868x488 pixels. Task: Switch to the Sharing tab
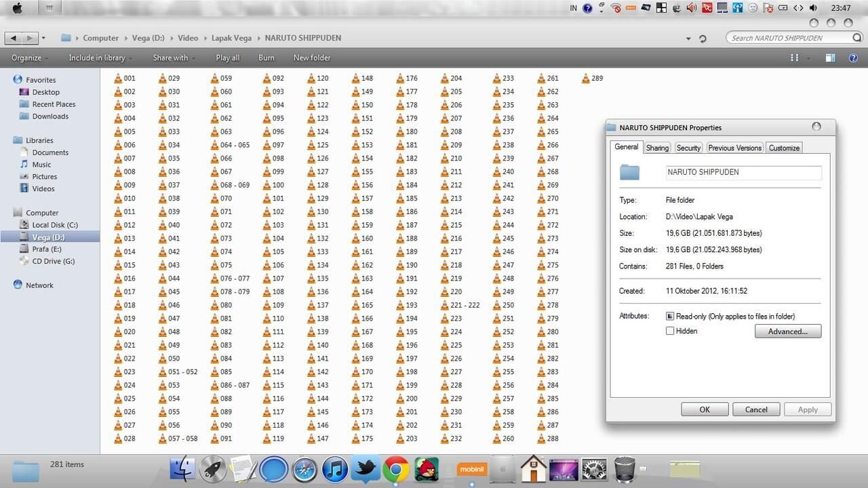point(657,148)
